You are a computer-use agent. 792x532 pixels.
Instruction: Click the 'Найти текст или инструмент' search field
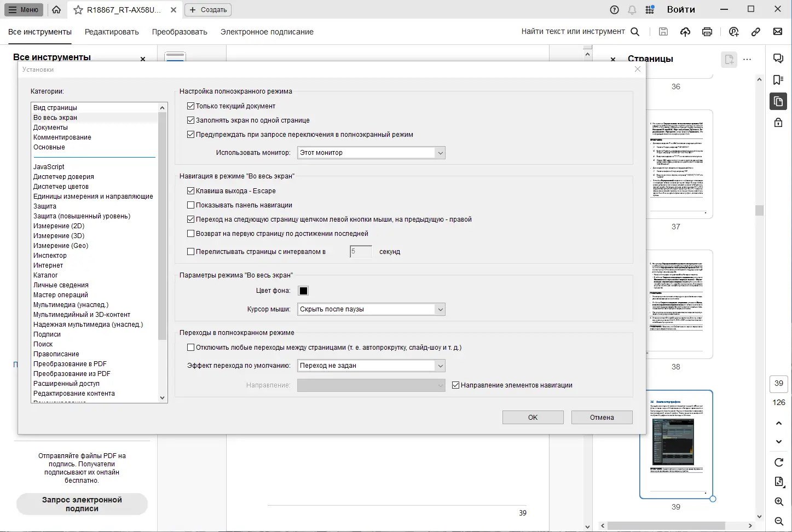click(x=573, y=32)
